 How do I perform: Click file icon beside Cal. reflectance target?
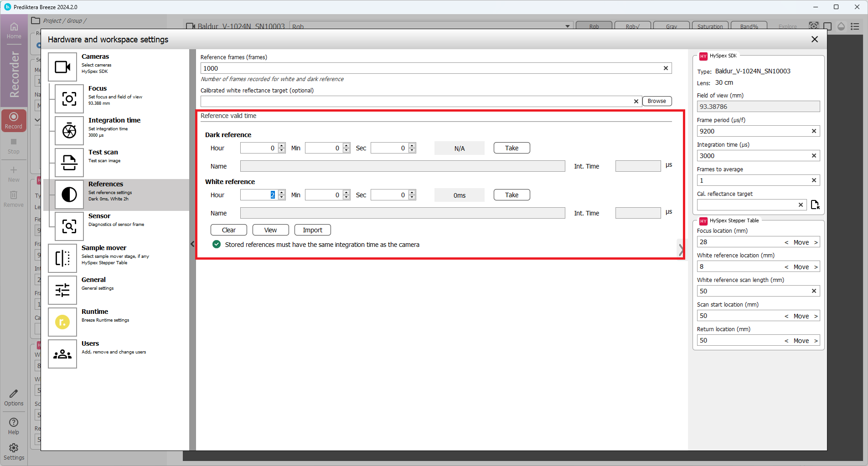click(x=815, y=205)
